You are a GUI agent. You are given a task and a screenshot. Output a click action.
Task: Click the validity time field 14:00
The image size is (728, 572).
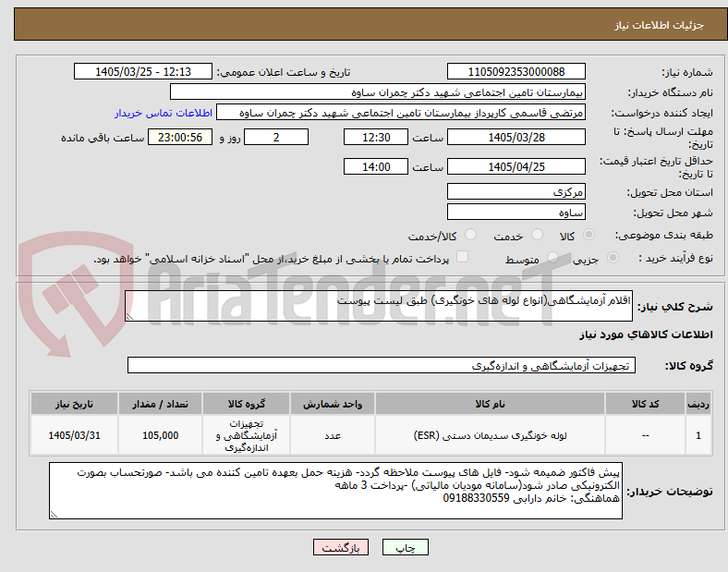point(376,166)
